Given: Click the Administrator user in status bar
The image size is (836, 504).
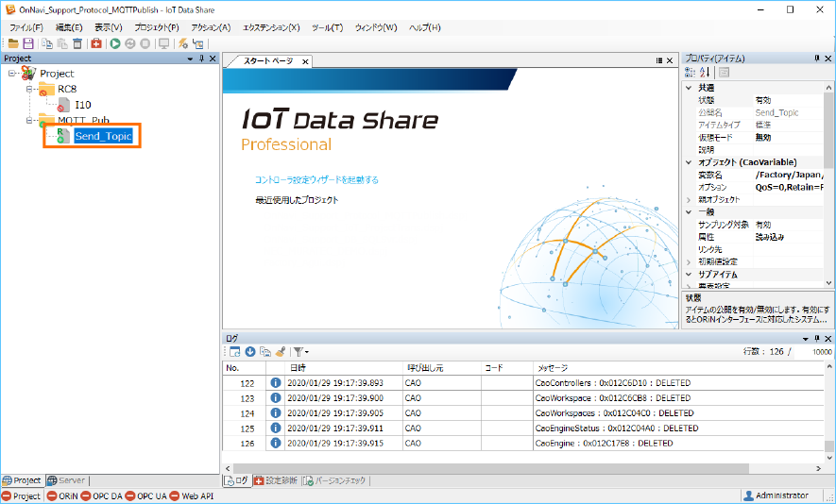Looking at the screenshot, I should tap(776, 496).
